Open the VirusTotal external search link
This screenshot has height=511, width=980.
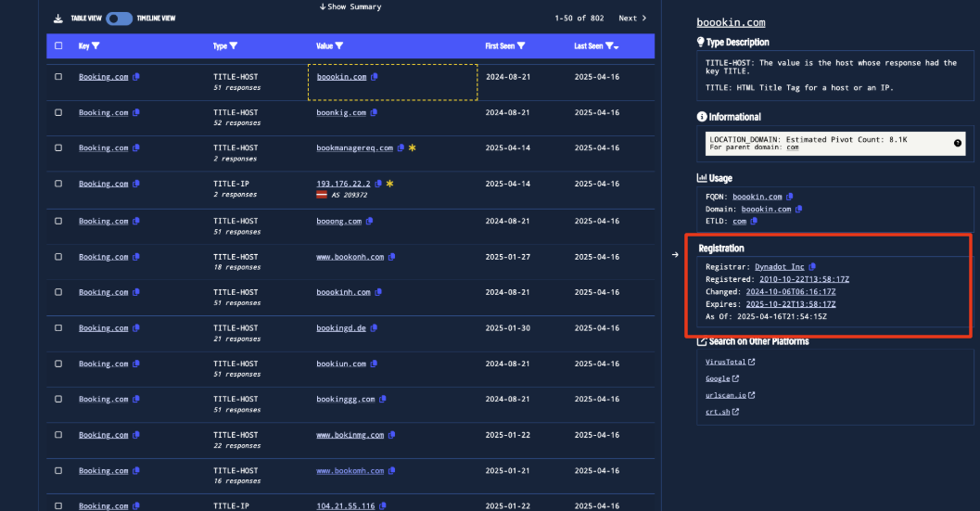[x=725, y=362]
